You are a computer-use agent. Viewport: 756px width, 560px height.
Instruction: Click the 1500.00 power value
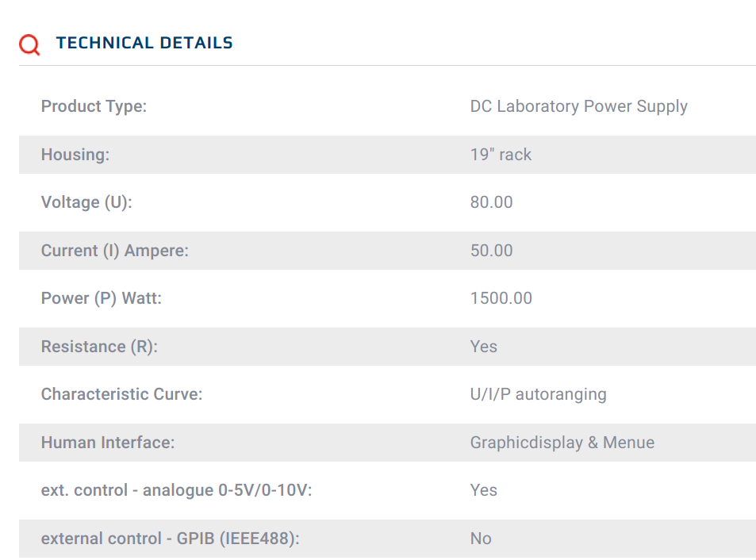(501, 298)
